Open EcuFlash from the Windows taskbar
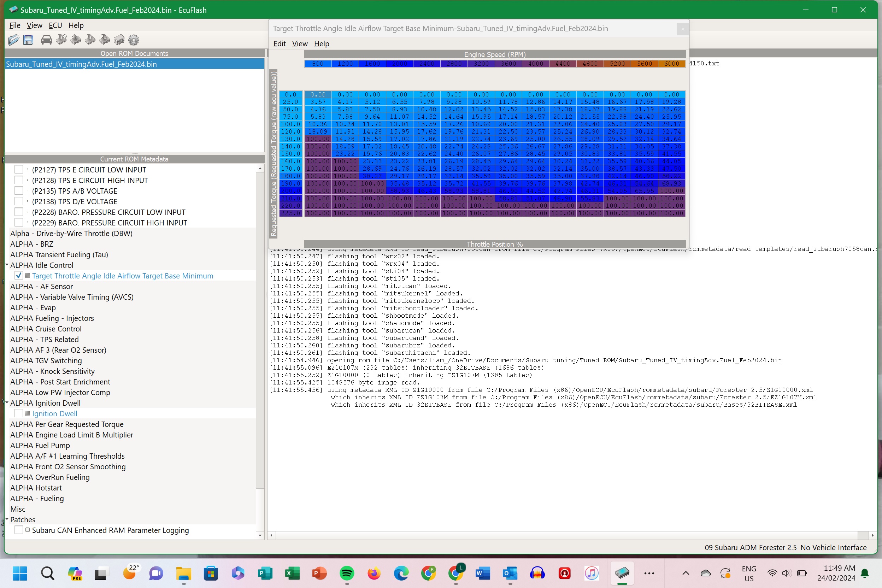Viewport: 882px width, 588px height. point(622,572)
